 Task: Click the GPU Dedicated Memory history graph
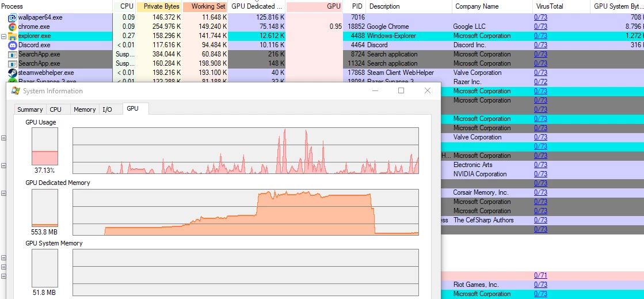coord(246,212)
